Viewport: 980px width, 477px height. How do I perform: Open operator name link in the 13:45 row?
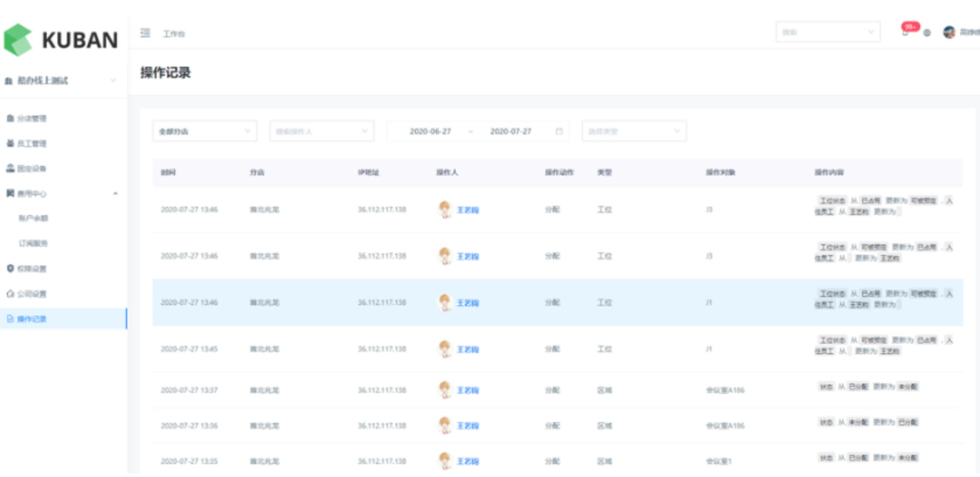(x=468, y=350)
